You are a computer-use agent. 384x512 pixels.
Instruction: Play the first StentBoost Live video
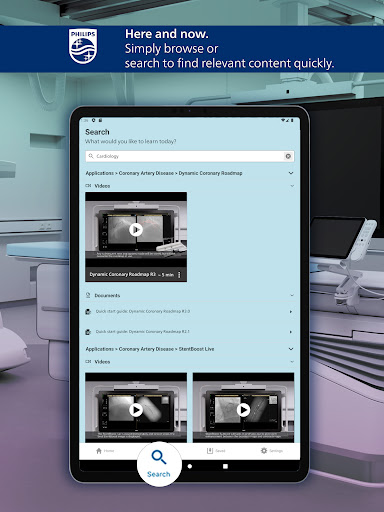pos(136,410)
